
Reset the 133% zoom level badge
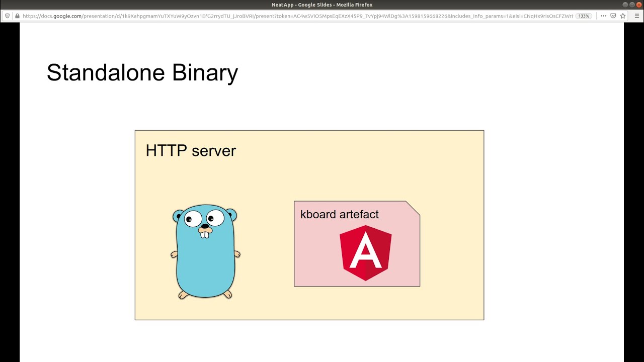[584, 16]
